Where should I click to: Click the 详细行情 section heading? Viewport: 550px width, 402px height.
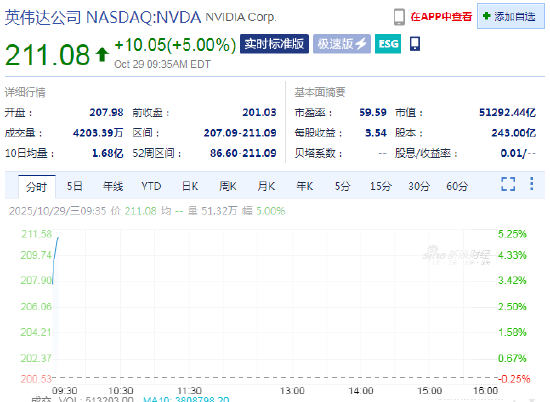tap(25, 92)
